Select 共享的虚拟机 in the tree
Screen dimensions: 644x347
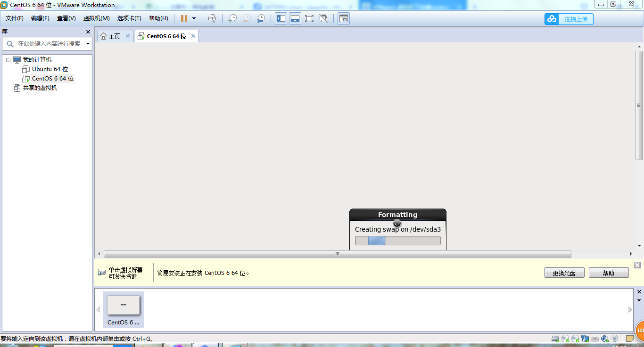tap(40, 88)
